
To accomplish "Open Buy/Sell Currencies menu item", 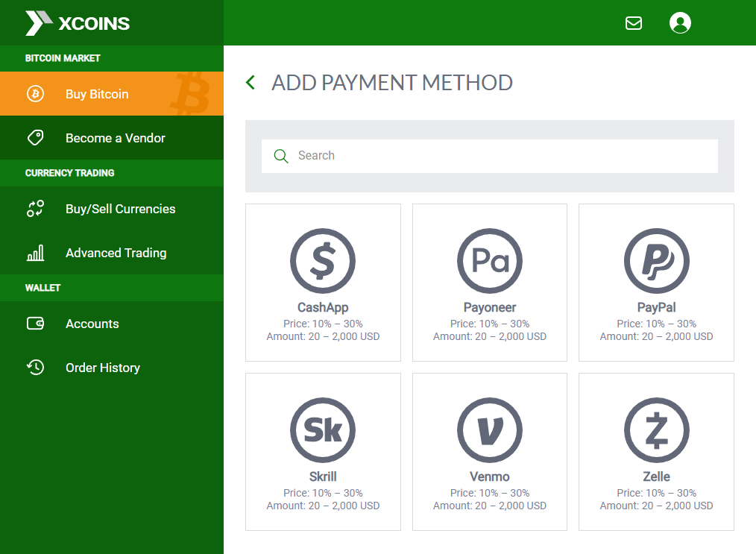I will [x=112, y=208].
